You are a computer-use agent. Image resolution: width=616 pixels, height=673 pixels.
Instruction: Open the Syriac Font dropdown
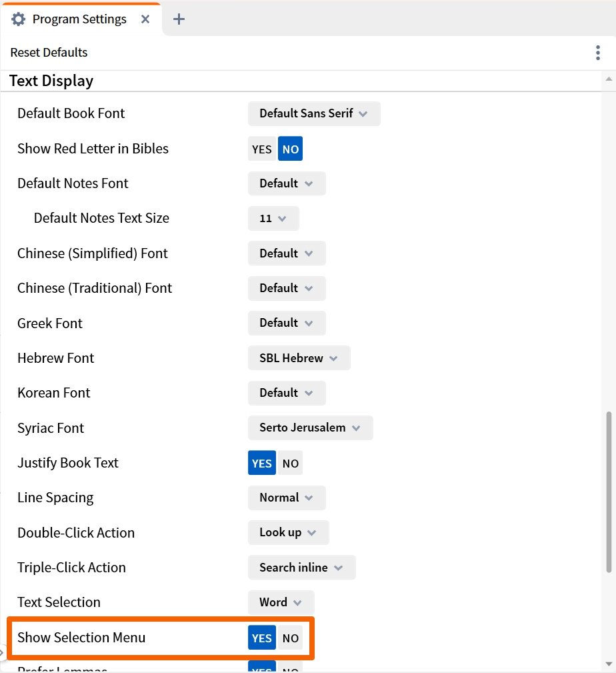click(310, 428)
